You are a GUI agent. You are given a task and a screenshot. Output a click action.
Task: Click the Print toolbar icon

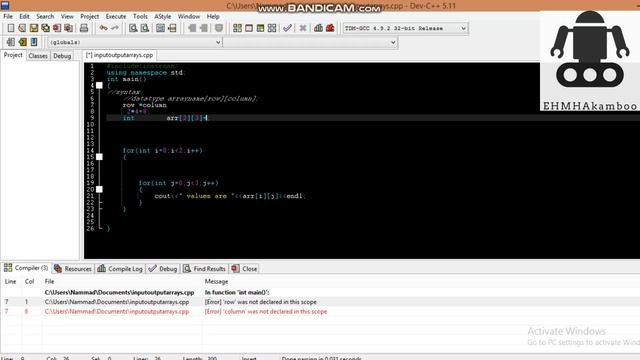tap(84, 28)
